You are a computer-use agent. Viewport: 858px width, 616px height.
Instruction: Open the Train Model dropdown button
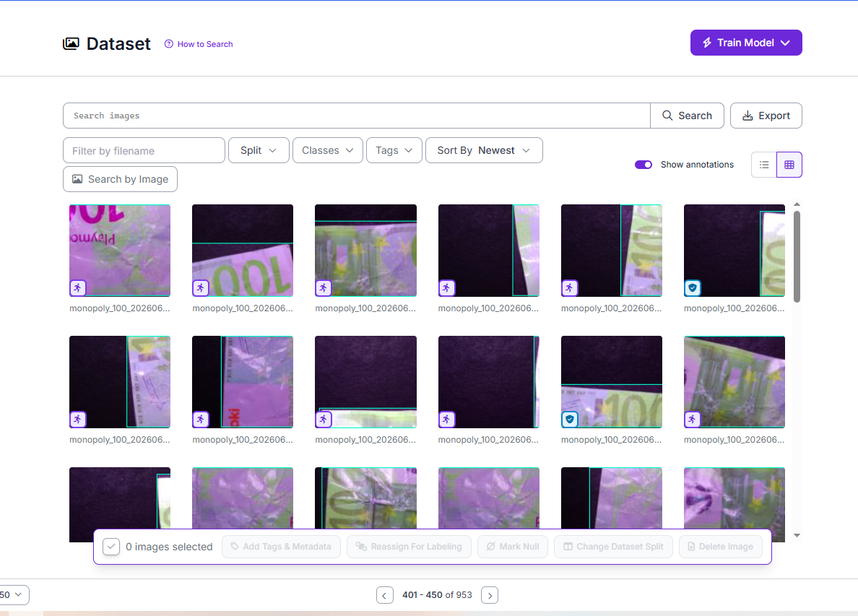tap(746, 43)
